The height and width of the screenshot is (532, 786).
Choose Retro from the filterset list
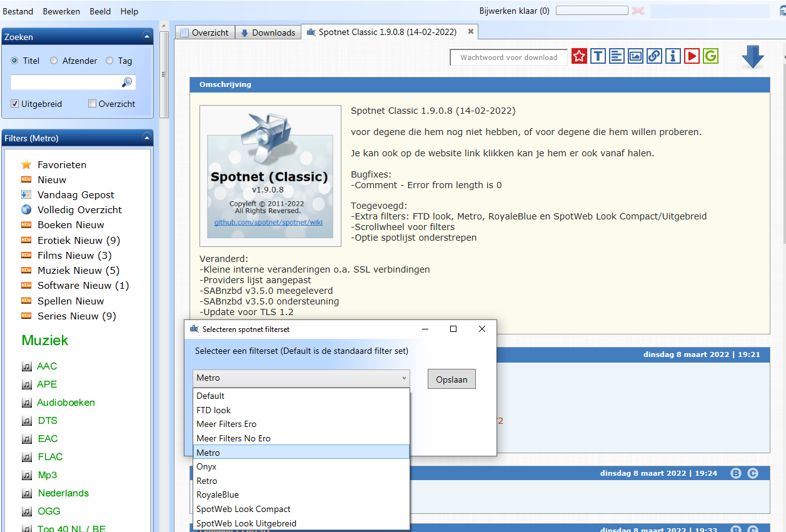(x=301, y=481)
